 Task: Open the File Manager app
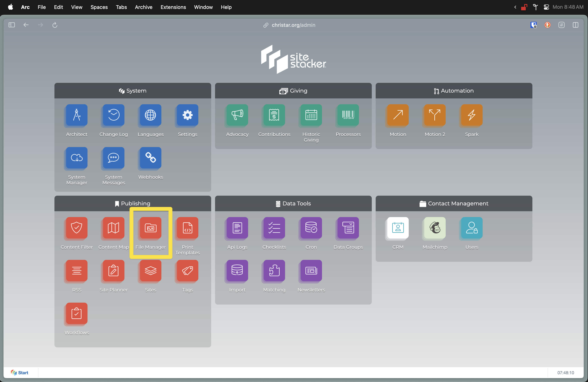[x=150, y=228]
